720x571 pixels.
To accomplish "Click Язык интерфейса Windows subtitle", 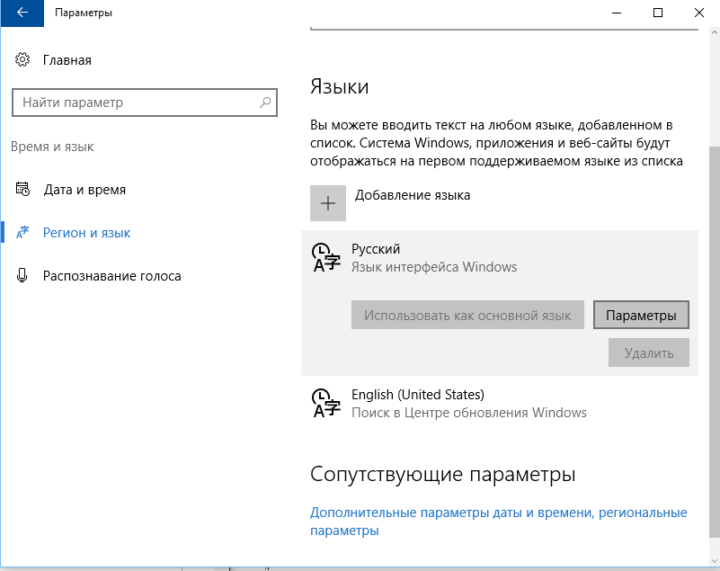I will pos(434,267).
